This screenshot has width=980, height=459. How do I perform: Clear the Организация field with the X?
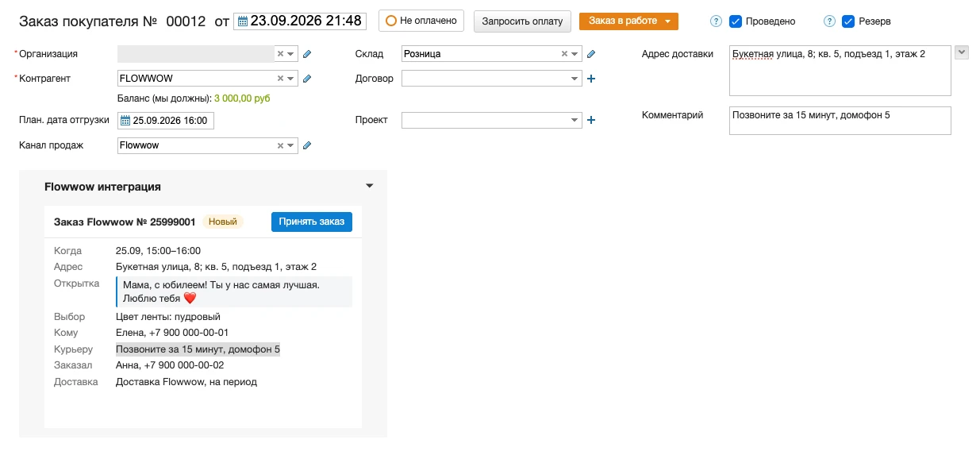coord(280,54)
